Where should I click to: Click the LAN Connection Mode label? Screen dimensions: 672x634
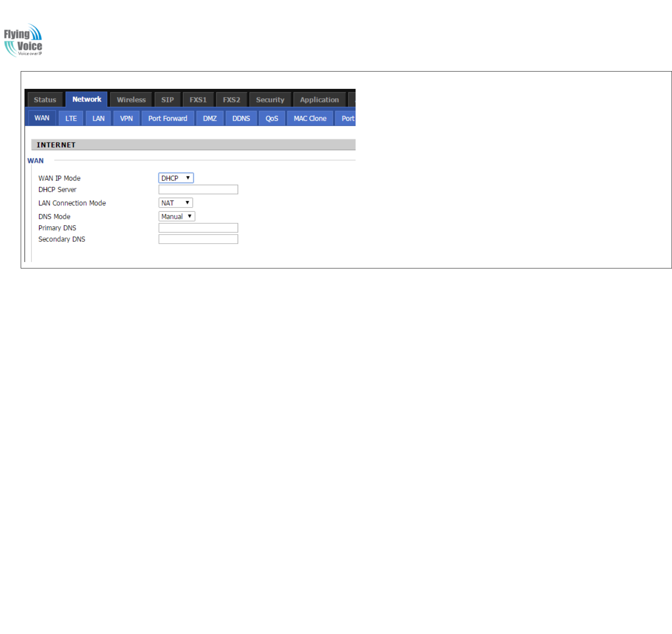(x=72, y=203)
